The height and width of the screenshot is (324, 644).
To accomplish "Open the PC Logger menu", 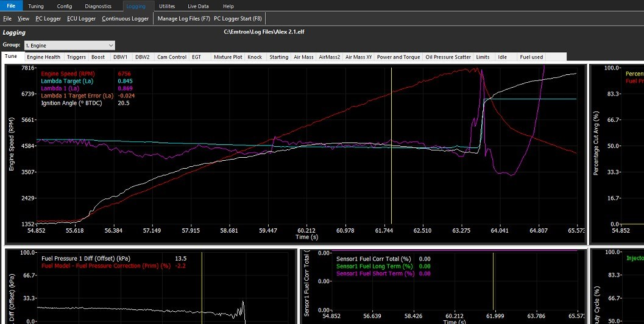I will pyautogui.click(x=48, y=18).
